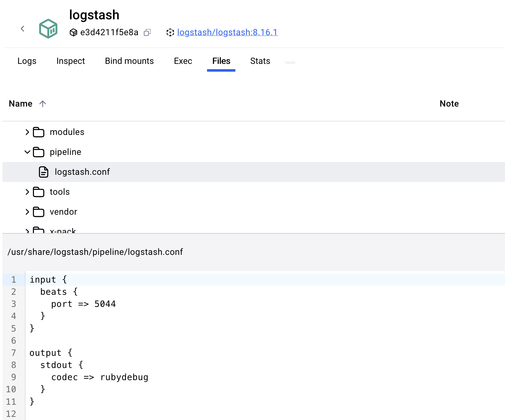Click the tools folder icon
Image resolution: width=505 pixels, height=420 pixels.
click(39, 192)
